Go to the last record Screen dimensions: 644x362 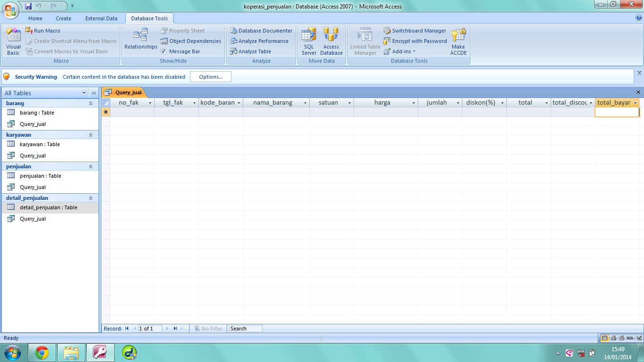tap(175, 329)
